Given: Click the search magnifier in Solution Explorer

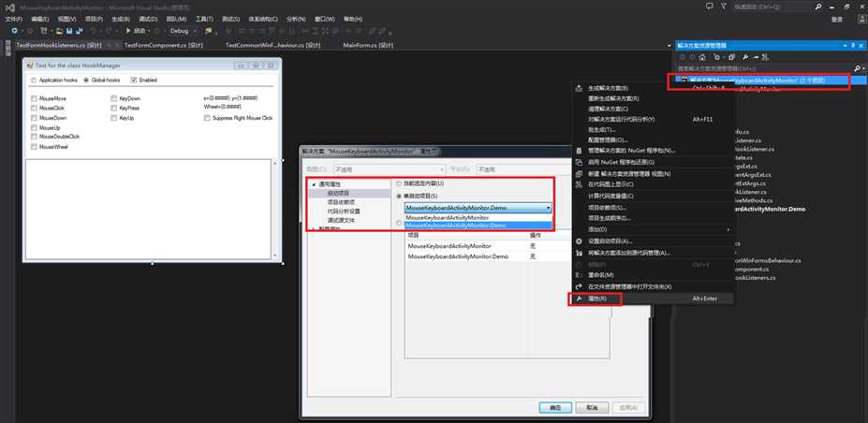Looking at the screenshot, I should (x=857, y=68).
